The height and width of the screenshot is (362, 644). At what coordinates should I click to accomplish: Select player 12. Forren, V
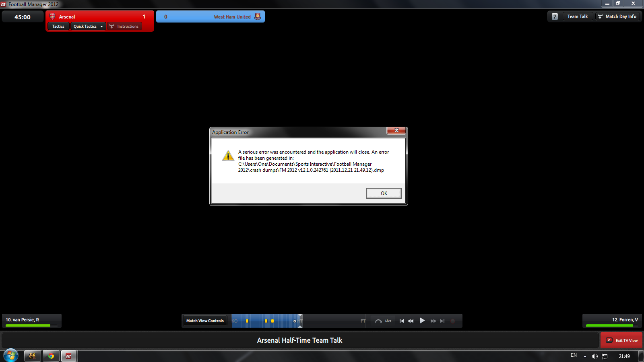coord(612,321)
